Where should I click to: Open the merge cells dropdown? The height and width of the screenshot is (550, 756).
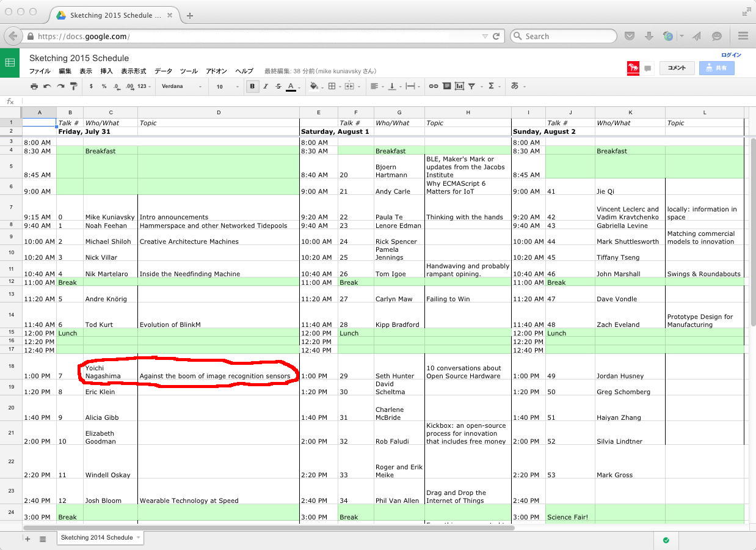351,87
